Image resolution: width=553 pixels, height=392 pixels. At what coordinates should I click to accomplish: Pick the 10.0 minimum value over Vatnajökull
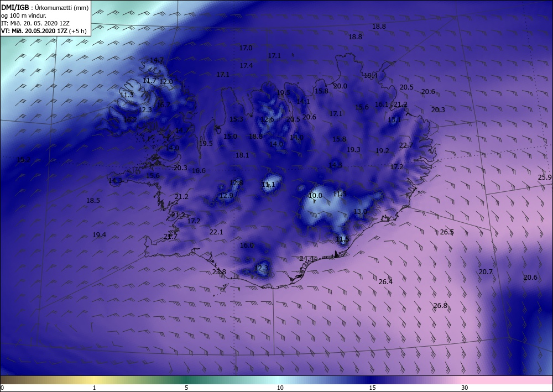315,196
